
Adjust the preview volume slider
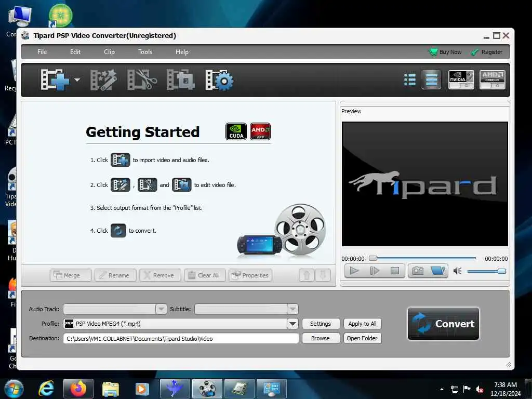(486, 271)
